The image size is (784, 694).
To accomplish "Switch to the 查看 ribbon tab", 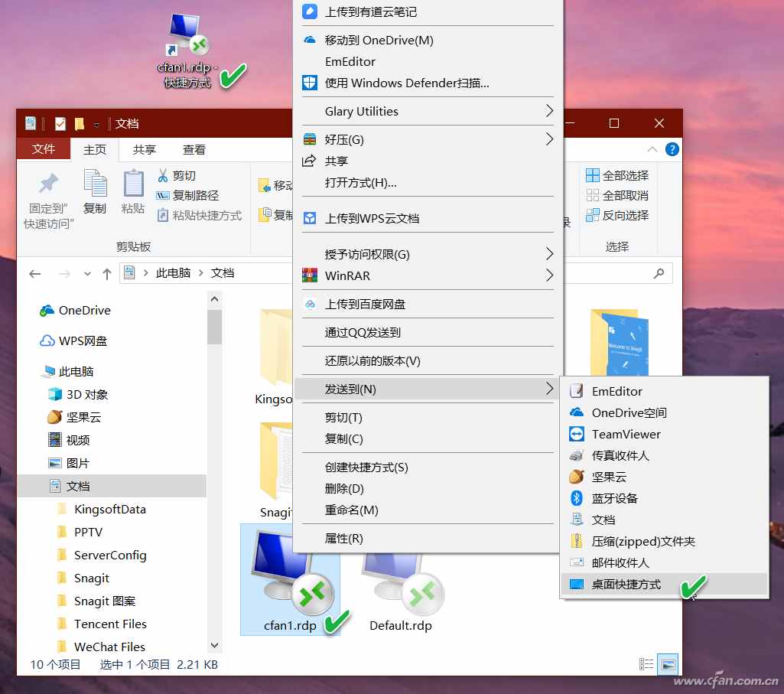I will point(194,150).
